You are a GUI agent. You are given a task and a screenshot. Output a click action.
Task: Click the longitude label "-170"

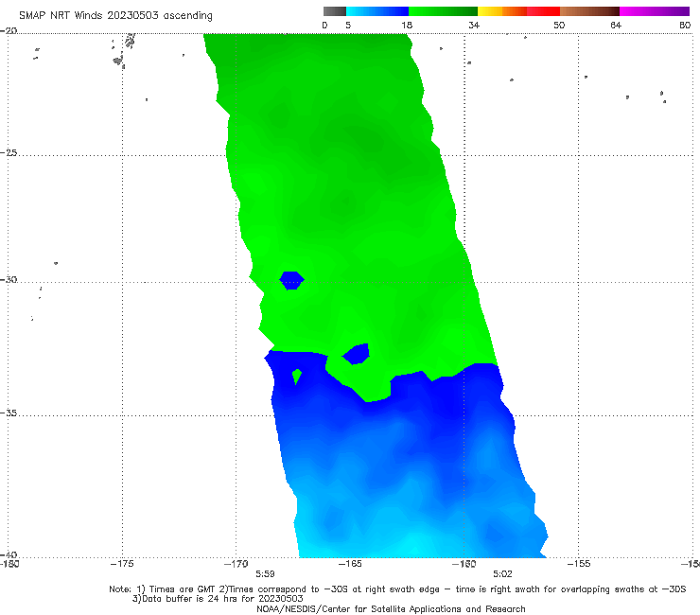(236, 564)
